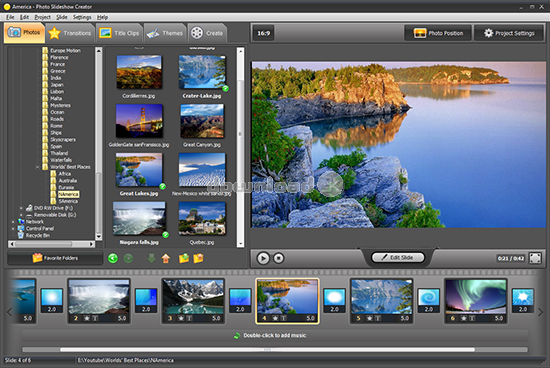Open Project Settings
Screen dimensions: 550x368
click(x=509, y=33)
